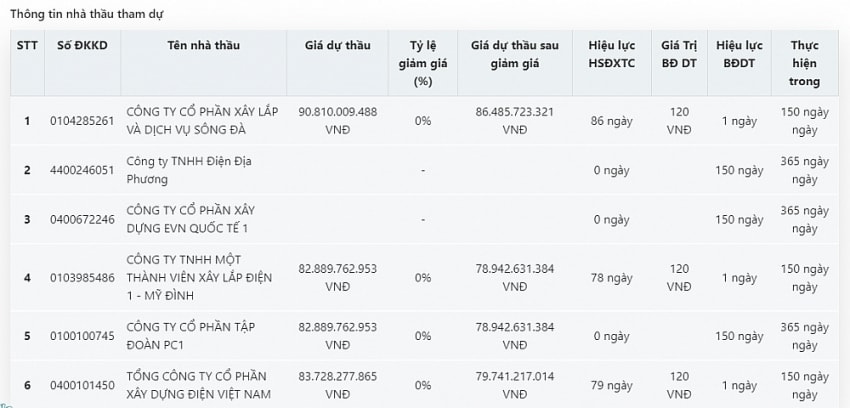Open CÔNG TY CỔ PHẦN XÂY DỰNG EVN QUỐC TẾ 1

click(190, 219)
